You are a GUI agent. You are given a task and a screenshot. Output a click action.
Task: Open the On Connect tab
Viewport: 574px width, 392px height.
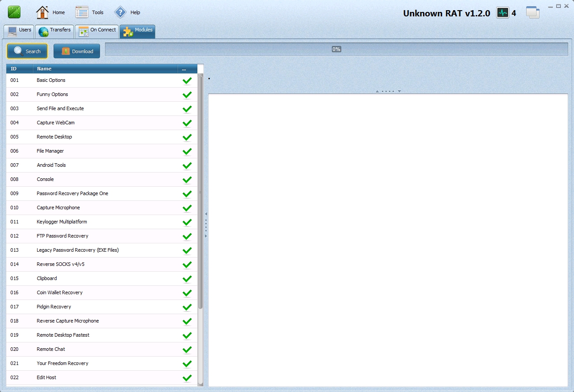pos(97,31)
